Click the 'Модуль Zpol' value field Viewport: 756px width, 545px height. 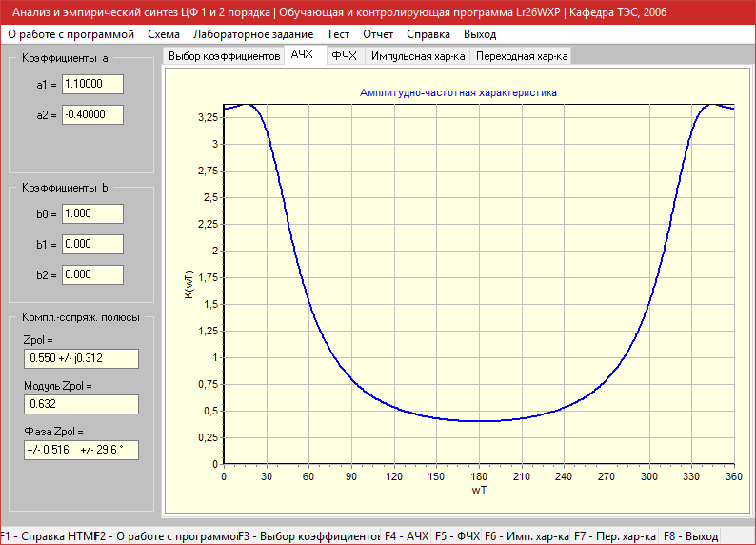coord(81,404)
